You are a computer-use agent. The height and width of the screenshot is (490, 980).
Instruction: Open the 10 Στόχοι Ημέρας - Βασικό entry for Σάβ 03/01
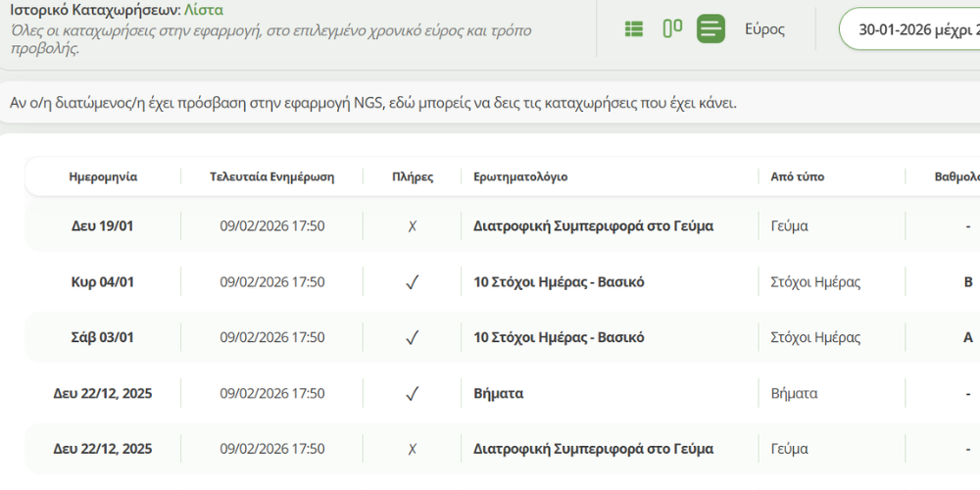[559, 338]
